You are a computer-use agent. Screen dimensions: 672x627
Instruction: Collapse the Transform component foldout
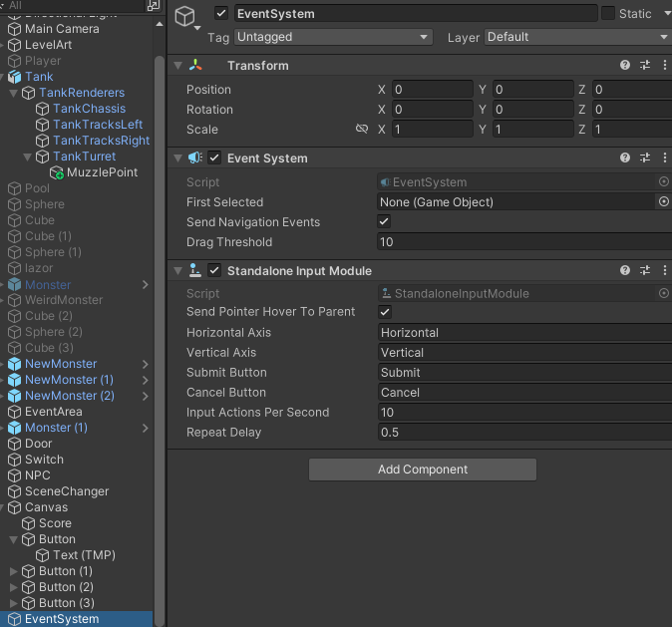point(178,65)
